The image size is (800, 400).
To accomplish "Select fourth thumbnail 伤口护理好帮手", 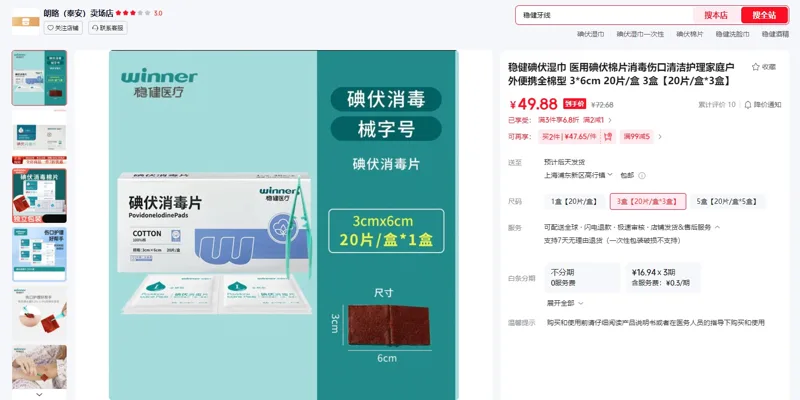I will (39, 254).
